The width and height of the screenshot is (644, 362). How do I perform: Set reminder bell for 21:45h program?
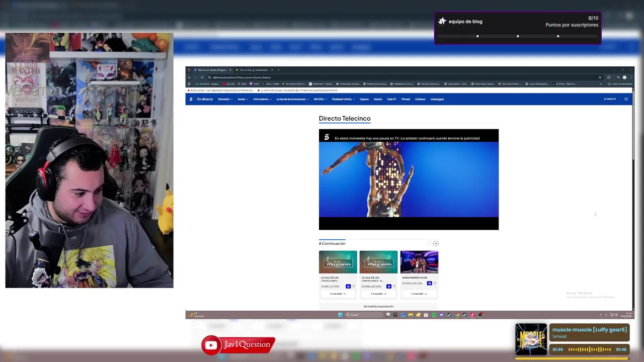pos(354,287)
